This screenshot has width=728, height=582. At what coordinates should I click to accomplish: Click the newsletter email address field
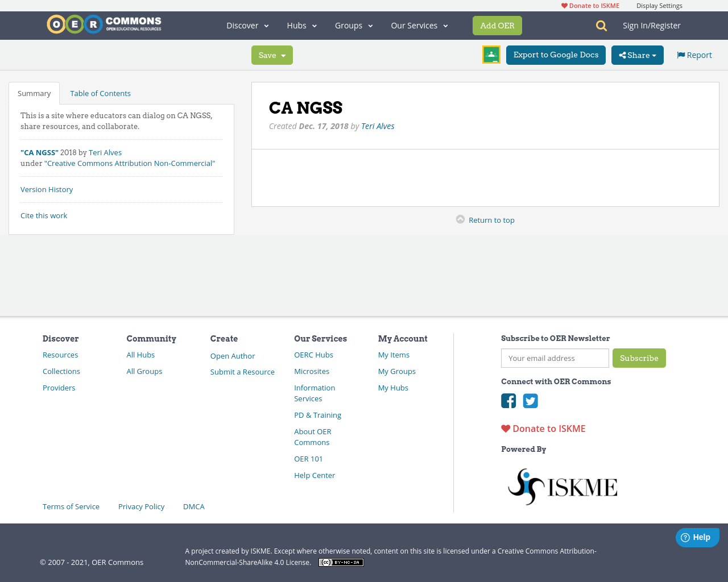point(555,358)
